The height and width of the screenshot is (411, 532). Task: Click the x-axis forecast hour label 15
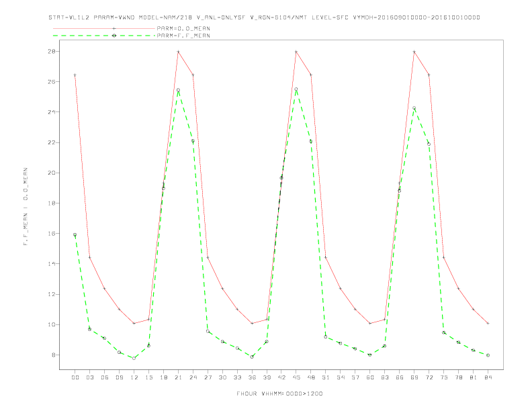148,377
